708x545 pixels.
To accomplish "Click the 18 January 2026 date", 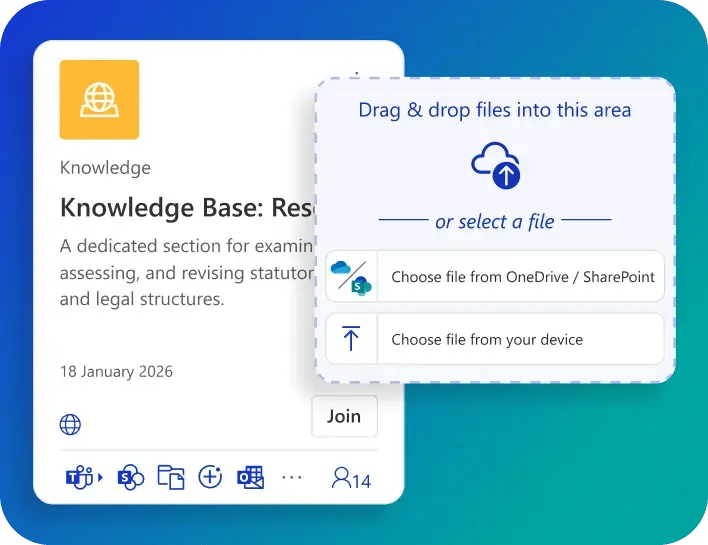I will click(116, 371).
